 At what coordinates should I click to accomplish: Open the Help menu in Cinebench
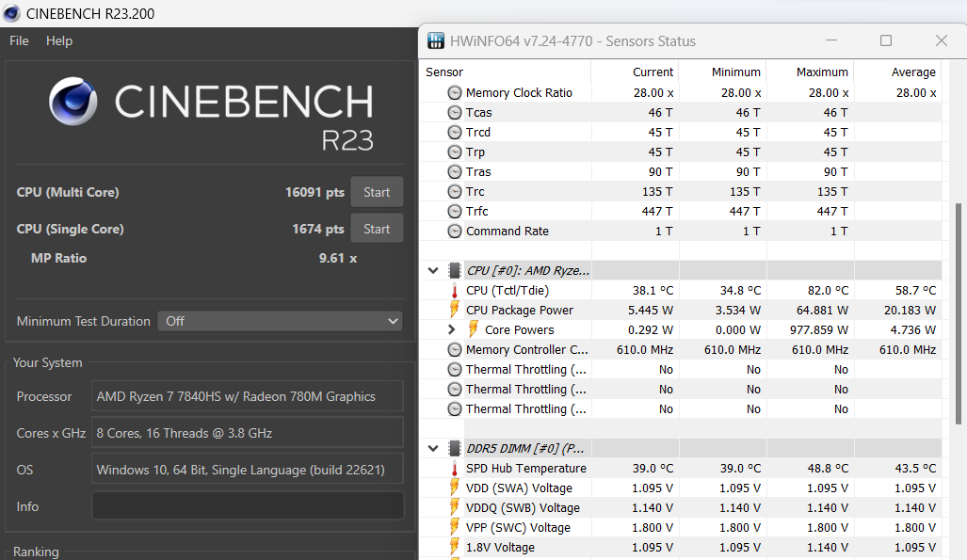(59, 40)
